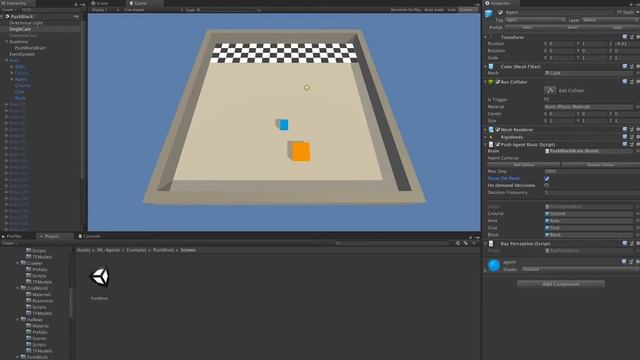Open Cube Mesh Filter help reference icon

[x=624, y=67]
